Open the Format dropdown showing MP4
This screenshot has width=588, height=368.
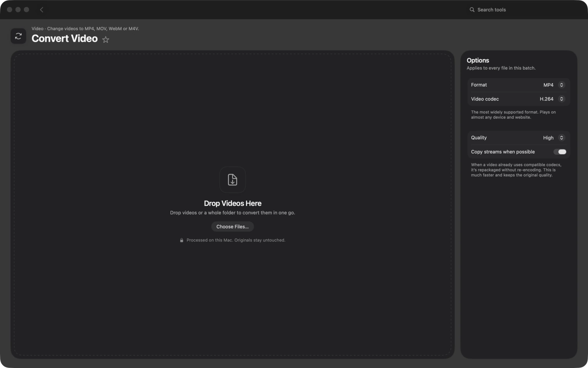tap(554, 85)
